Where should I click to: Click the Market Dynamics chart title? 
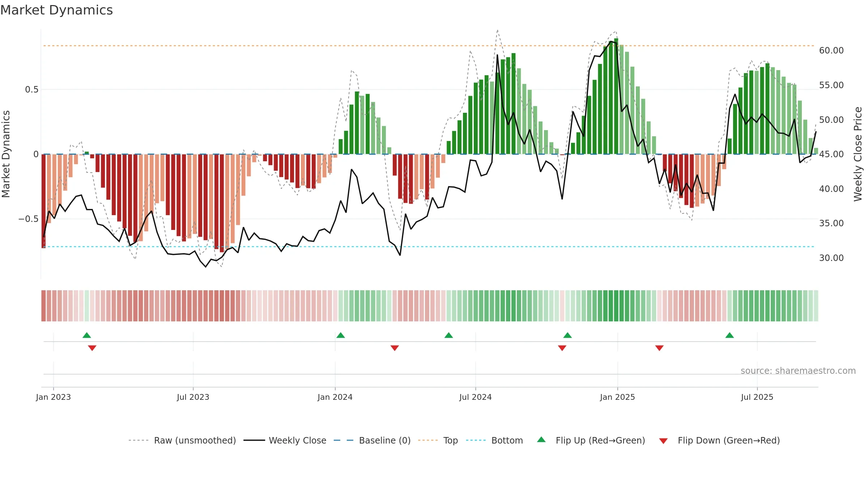57,10
